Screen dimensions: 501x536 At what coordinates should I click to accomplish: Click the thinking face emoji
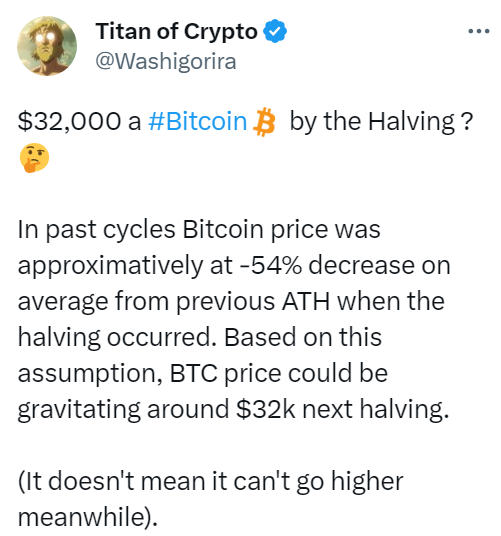click(x=34, y=158)
